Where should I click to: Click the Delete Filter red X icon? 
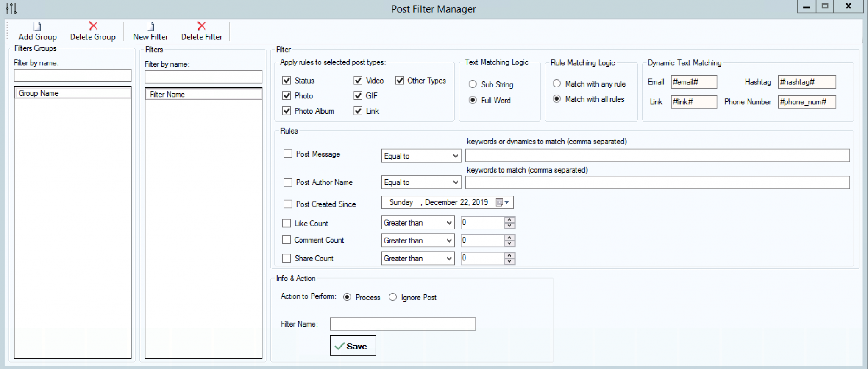coord(201,26)
